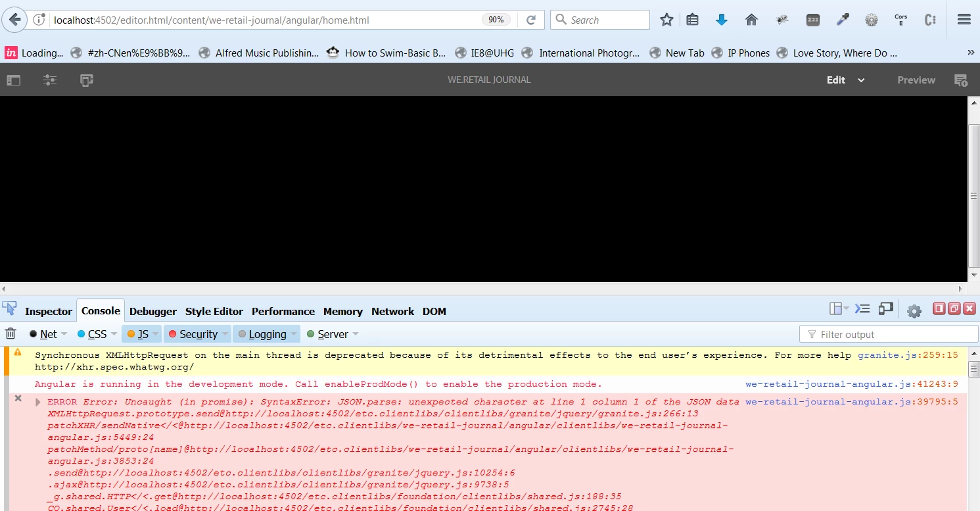980x511 pixels.
Task: Show more bookmarks chevron
Action: click(x=971, y=53)
